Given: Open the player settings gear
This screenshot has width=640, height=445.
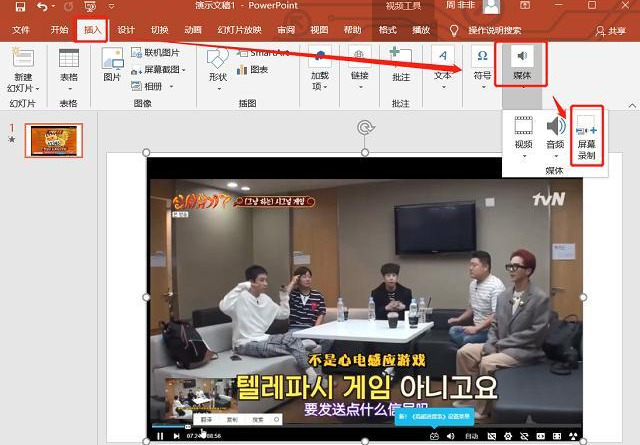Looking at the screenshot, I should pyautogui.click(x=508, y=436).
